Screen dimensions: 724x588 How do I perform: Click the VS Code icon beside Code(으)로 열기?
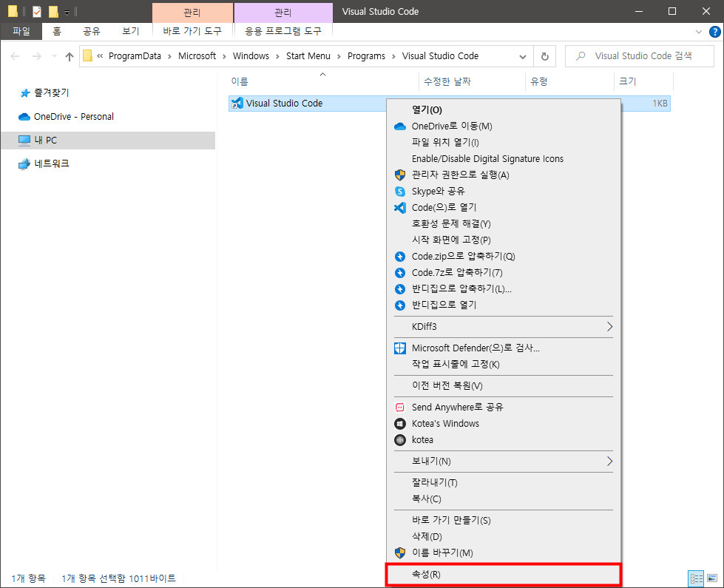click(400, 207)
